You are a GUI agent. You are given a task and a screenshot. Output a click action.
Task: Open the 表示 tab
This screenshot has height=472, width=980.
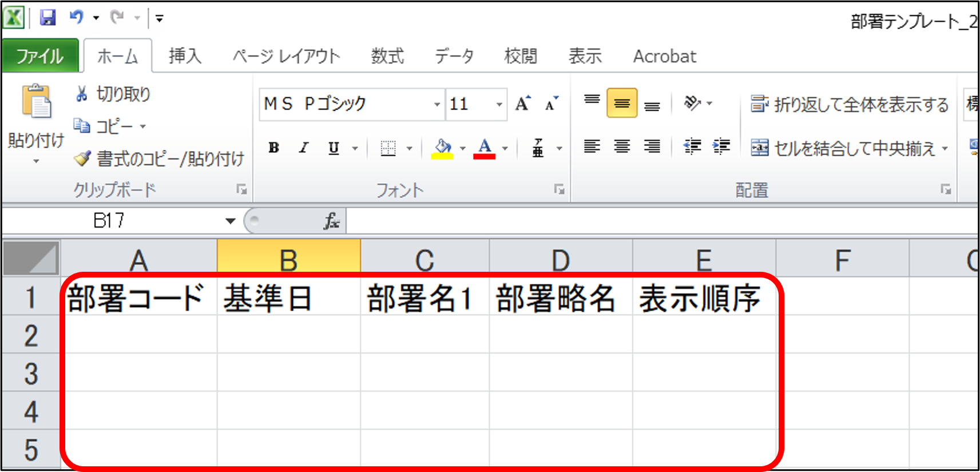[x=585, y=56]
